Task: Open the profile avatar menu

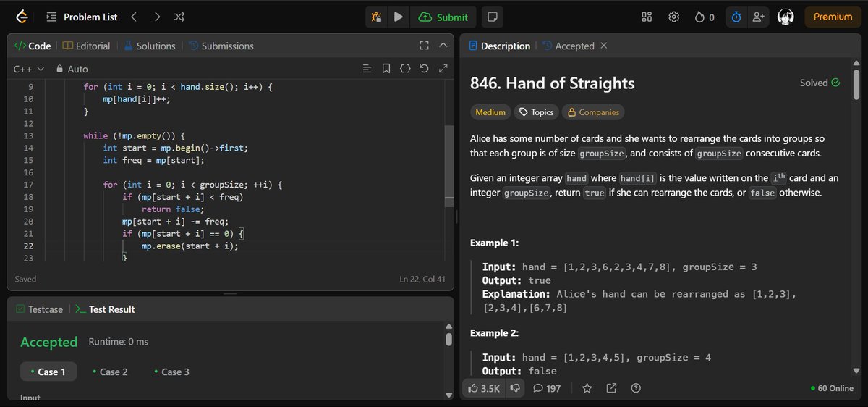Action: (x=786, y=17)
